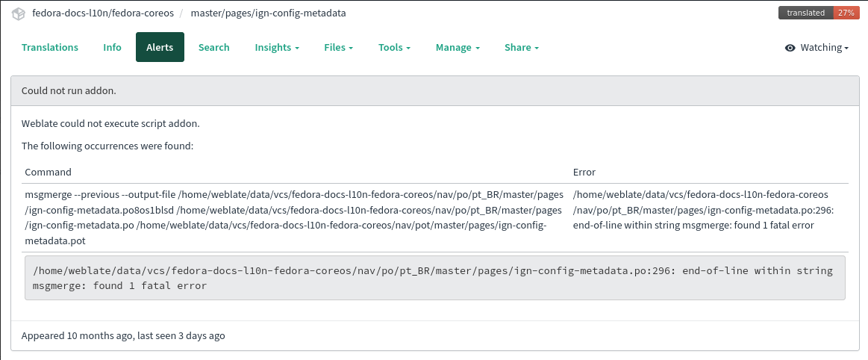
Task: Click the Command column header
Action: pos(49,172)
